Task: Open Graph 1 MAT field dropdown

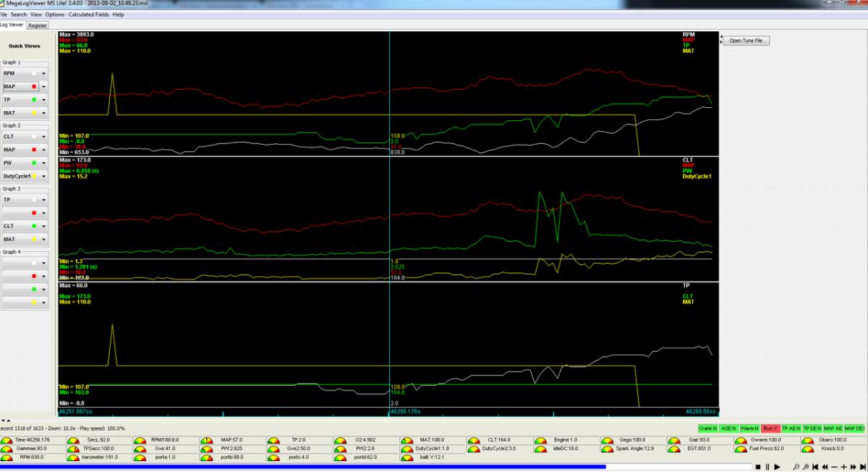Action: coord(43,113)
